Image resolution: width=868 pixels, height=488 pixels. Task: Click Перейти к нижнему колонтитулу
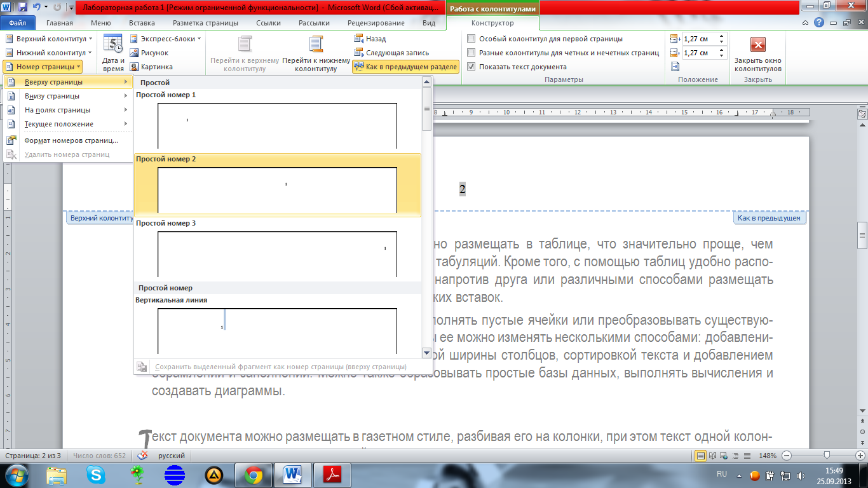(x=316, y=53)
